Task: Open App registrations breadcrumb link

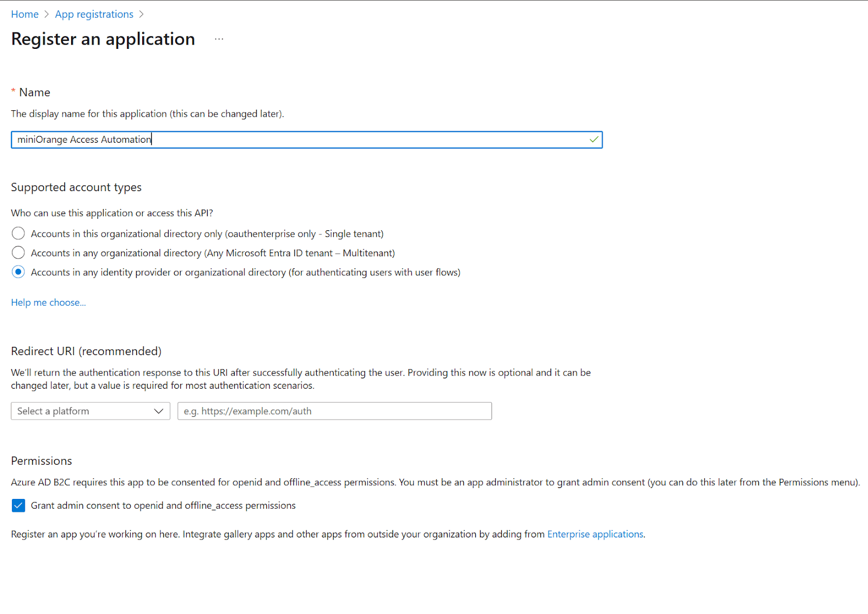Action: point(94,14)
